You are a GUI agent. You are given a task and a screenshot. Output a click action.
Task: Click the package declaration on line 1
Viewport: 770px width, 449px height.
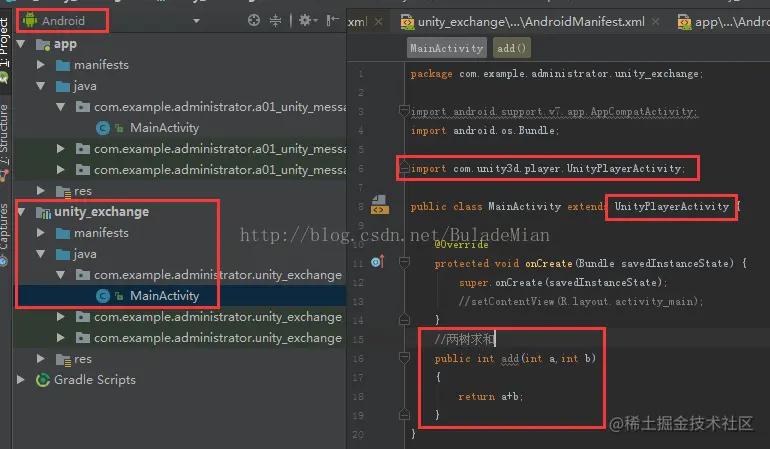(x=557, y=74)
